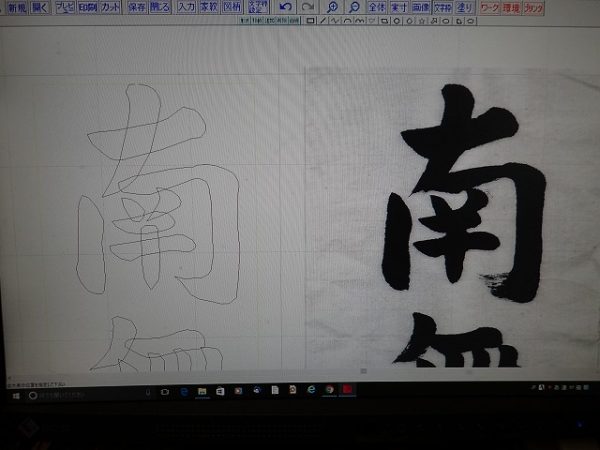Select the horizontal ellipse tool
Image resolution: width=600 pixels, height=450 pixels.
(445, 21)
